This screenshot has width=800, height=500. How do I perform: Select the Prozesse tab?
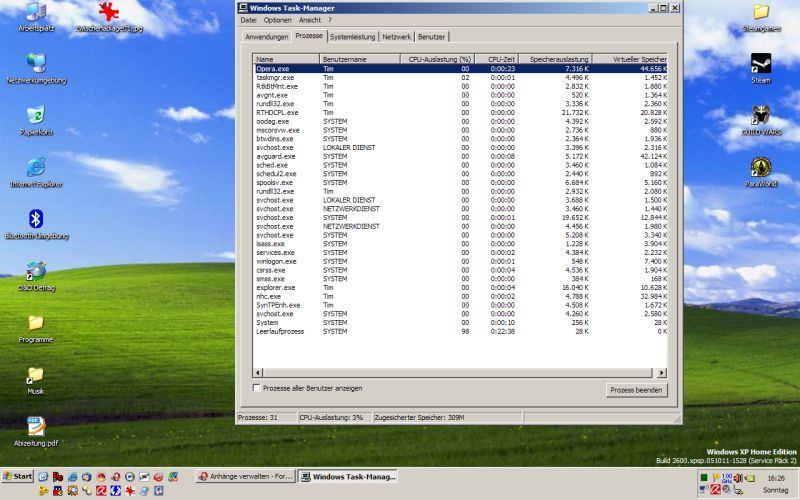309,36
